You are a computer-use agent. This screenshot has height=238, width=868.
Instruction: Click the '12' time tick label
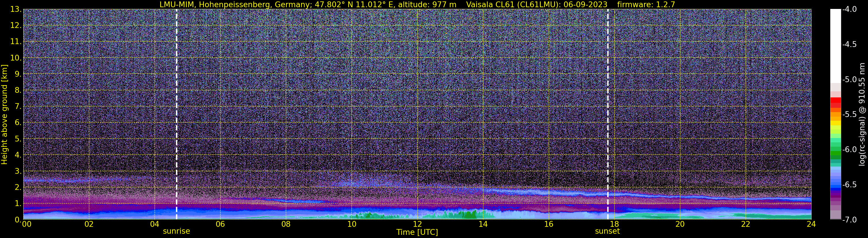(417, 224)
